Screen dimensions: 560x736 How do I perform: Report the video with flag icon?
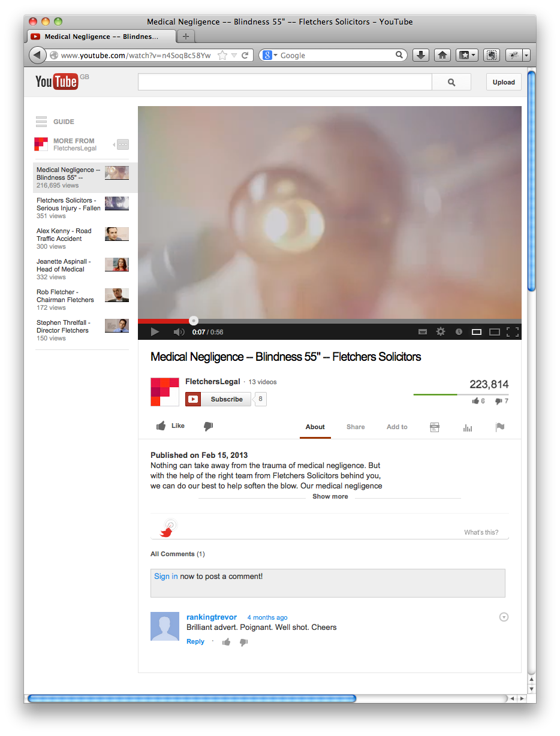(500, 427)
